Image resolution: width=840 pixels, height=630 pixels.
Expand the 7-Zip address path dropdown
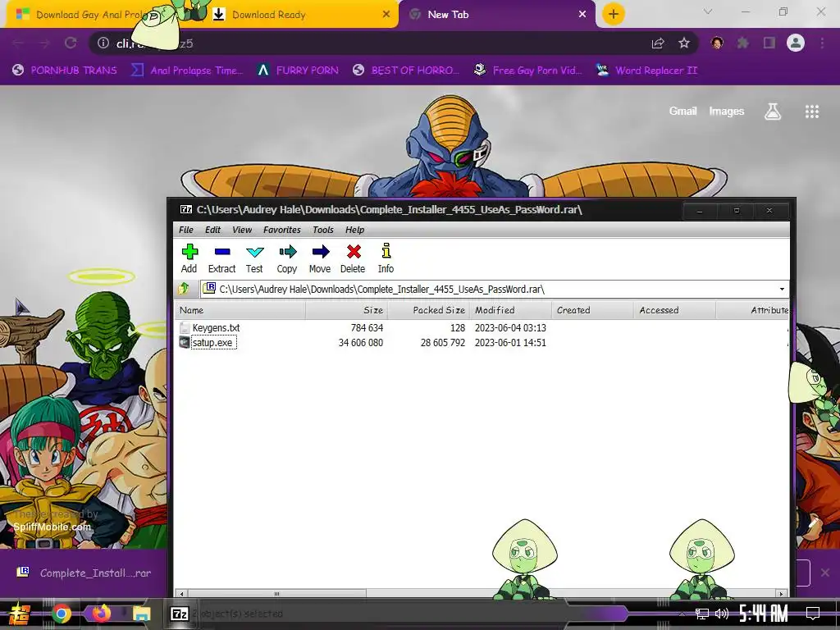(x=782, y=290)
